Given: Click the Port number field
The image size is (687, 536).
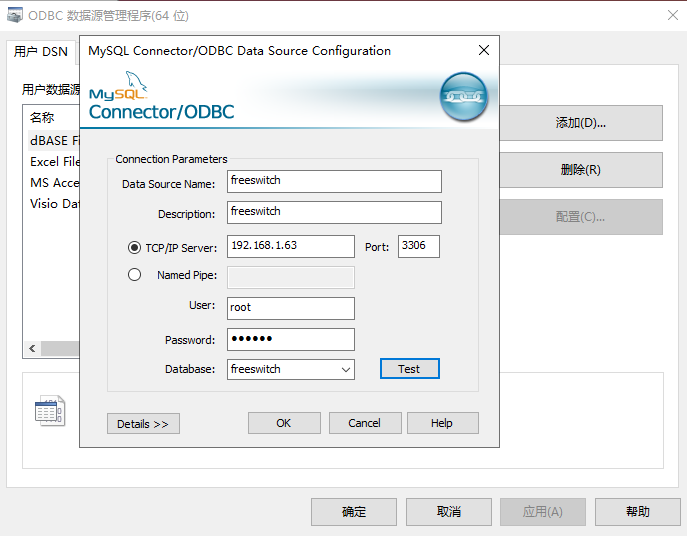Looking at the screenshot, I should click(419, 246).
